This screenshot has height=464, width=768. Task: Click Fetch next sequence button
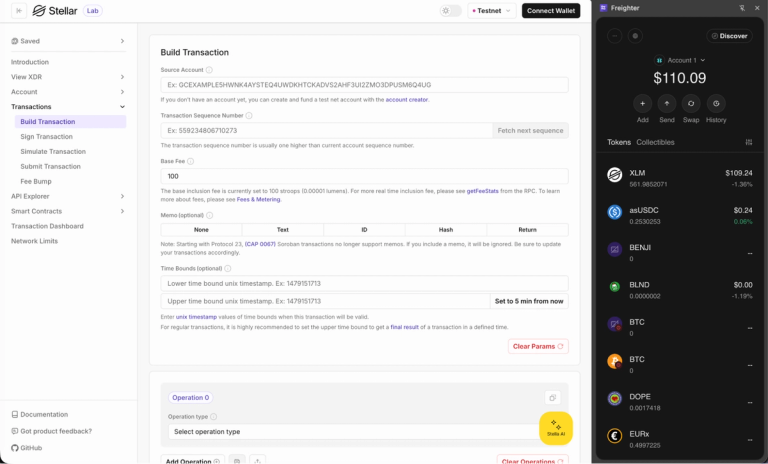coord(530,131)
